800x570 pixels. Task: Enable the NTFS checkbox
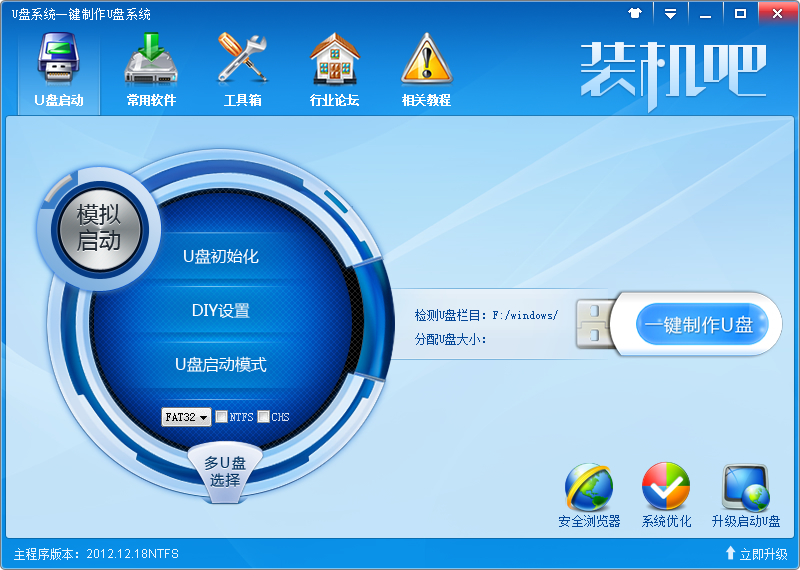pos(221,417)
